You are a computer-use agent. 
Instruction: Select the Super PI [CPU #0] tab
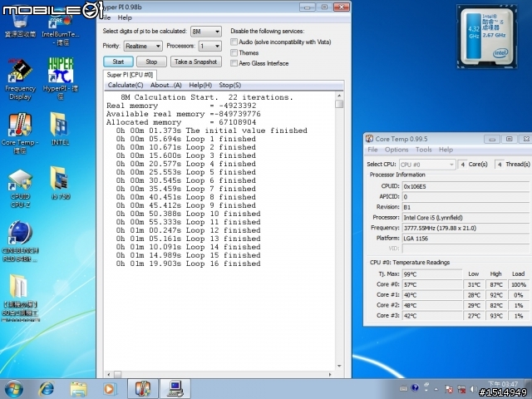click(130, 75)
